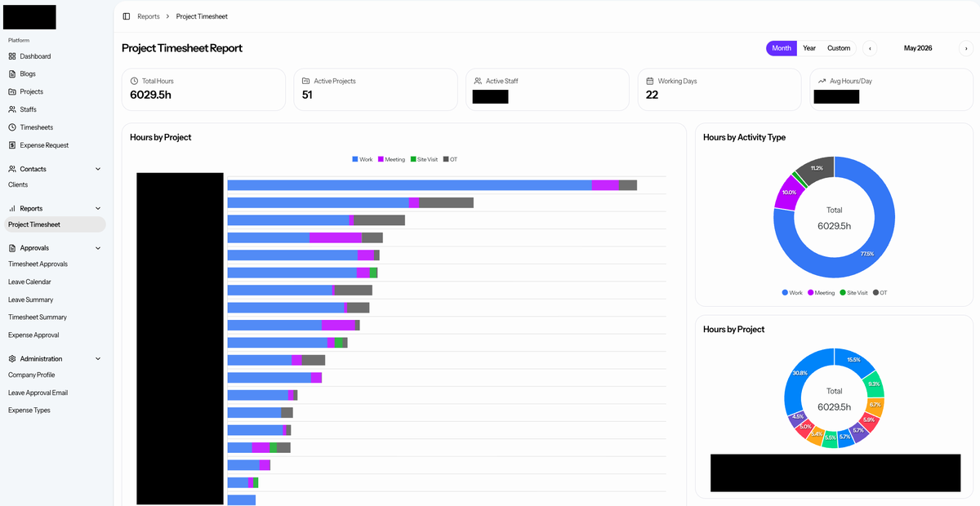This screenshot has height=506, width=980.
Task: Open Timesheet Summary page
Action: tap(38, 317)
